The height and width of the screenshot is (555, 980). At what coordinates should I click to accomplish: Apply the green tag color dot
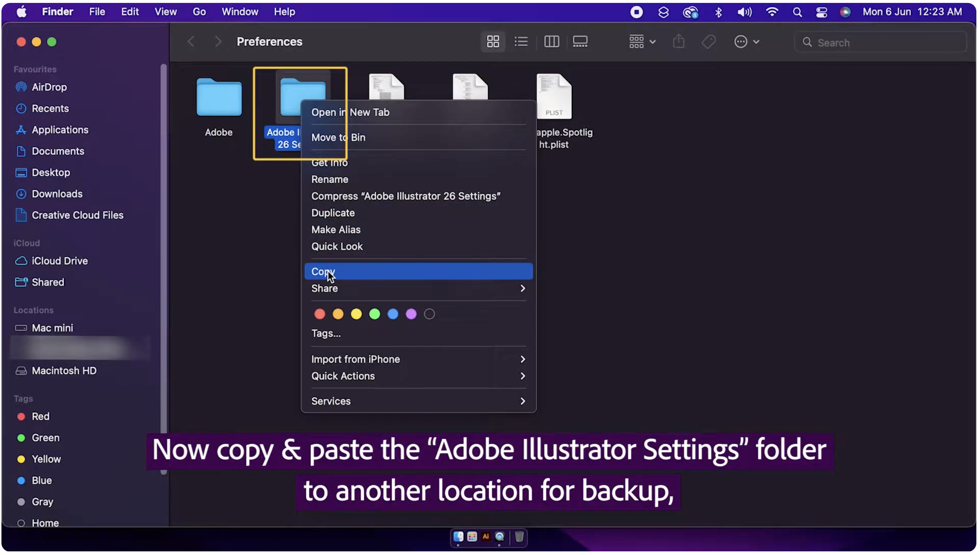[x=374, y=314]
